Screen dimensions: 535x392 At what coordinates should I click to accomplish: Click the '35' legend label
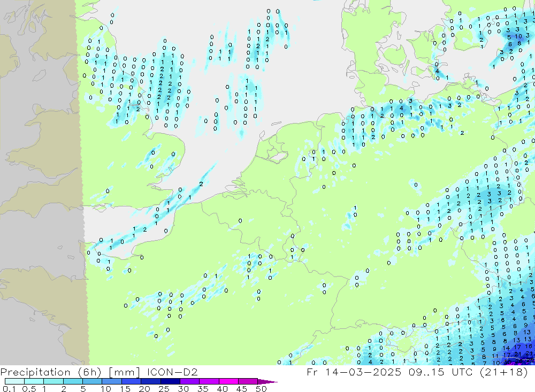pyautogui.click(x=203, y=389)
